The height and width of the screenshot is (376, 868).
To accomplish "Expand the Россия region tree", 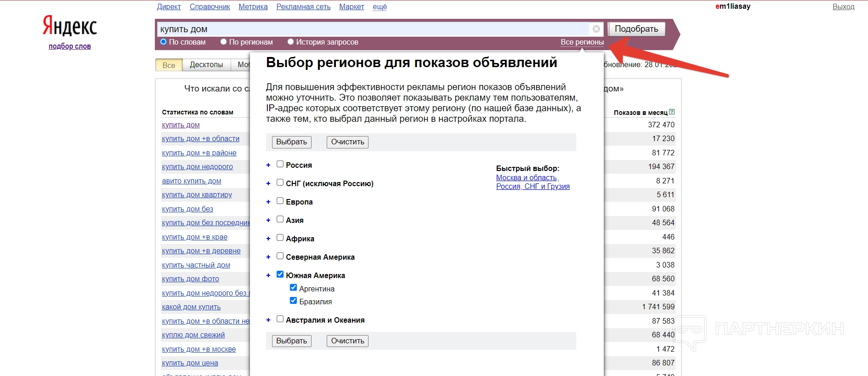I will point(268,165).
